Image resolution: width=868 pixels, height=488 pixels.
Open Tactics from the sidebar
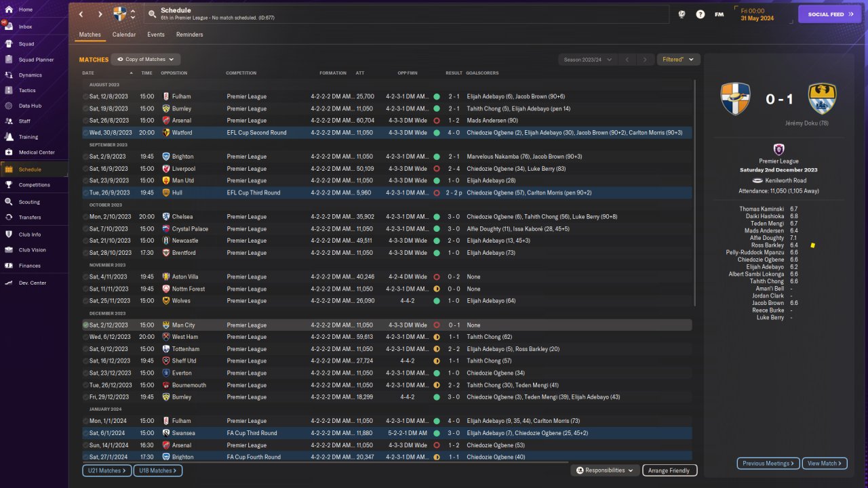tap(27, 90)
